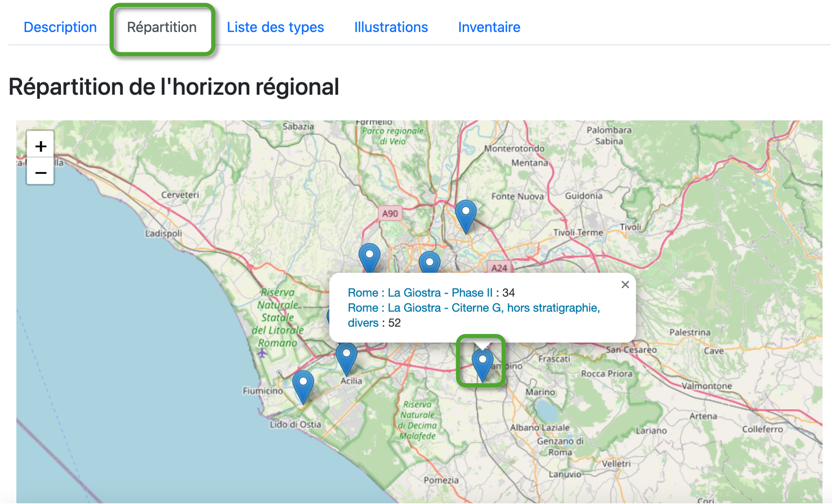Zoom out the map with minus button
Screen dimensions: 833x504
coord(41,173)
